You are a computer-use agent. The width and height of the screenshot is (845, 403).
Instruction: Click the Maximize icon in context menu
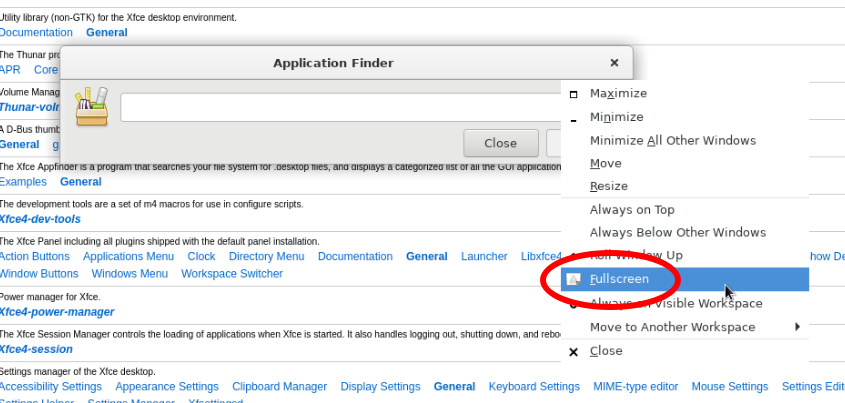573,94
